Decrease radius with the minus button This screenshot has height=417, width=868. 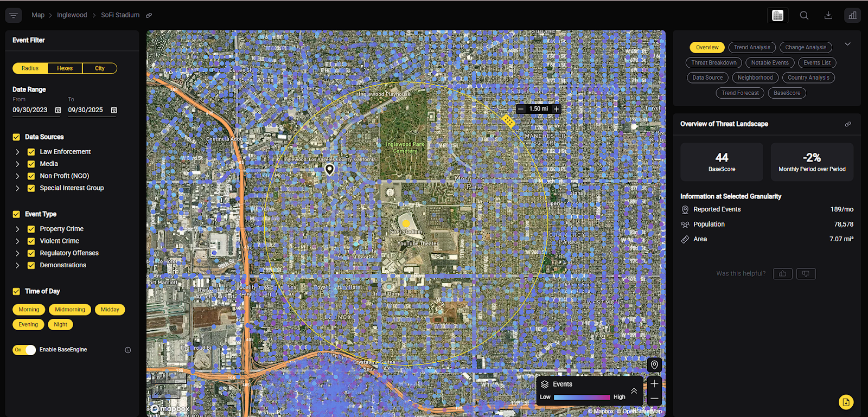[x=521, y=109]
